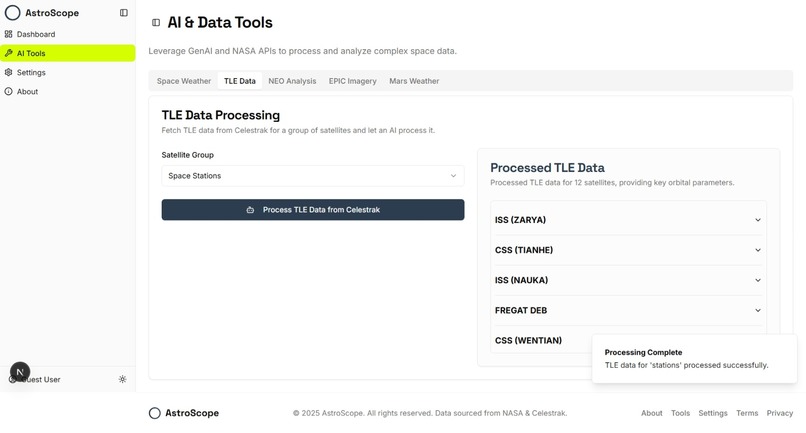This screenshot has height=433, width=806.
Task: Open the footer Privacy link
Action: [780, 413]
